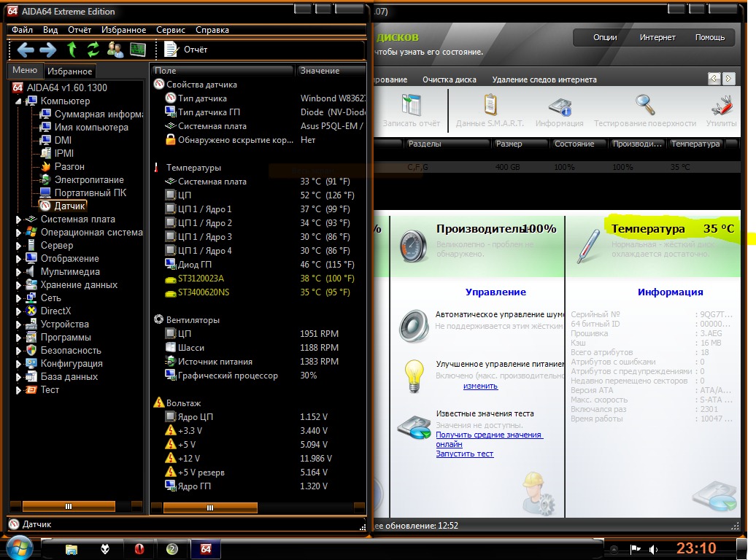The image size is (756, 560).
Task: Click the speaker acoustic management icon
Action: [414, 326]
